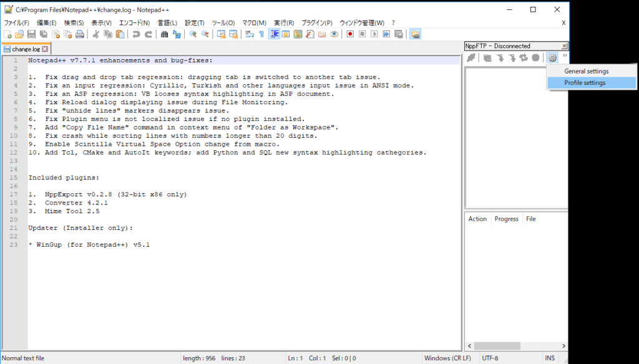Open the 言語(L) menu
This screenshot has height=364, width=639.
click(x=167, y=23)
